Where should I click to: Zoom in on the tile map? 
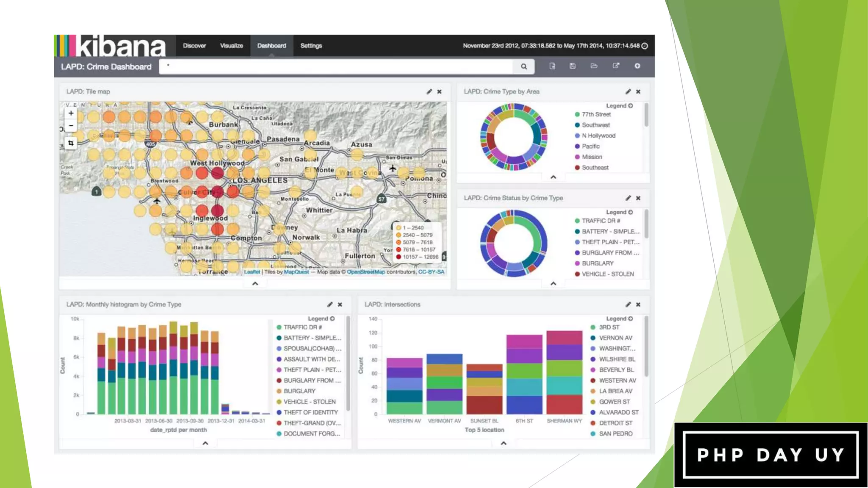[x=71, y=113]
